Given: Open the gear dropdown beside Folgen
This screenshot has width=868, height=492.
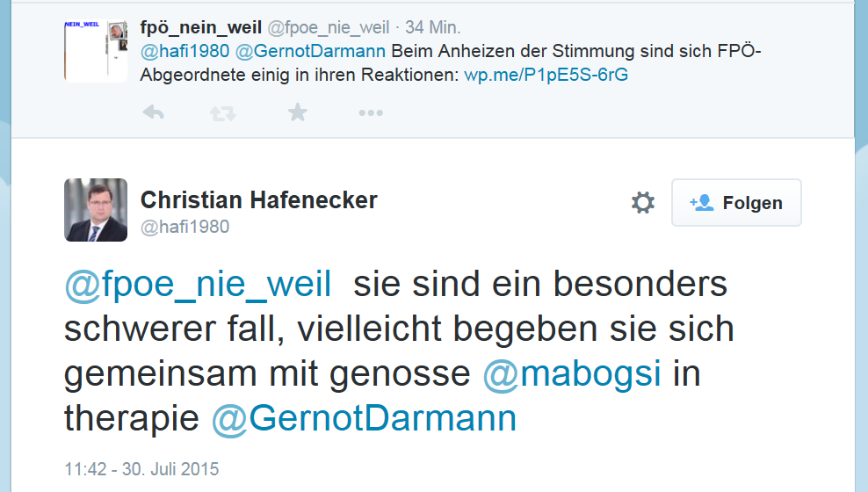Looking at the screenshot, I should click(643, 203).
